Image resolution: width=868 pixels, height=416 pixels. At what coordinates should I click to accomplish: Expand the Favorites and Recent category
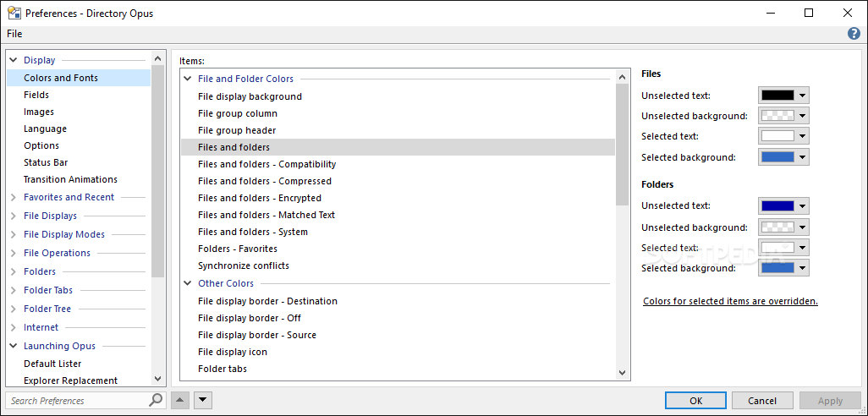click(14, 197)
